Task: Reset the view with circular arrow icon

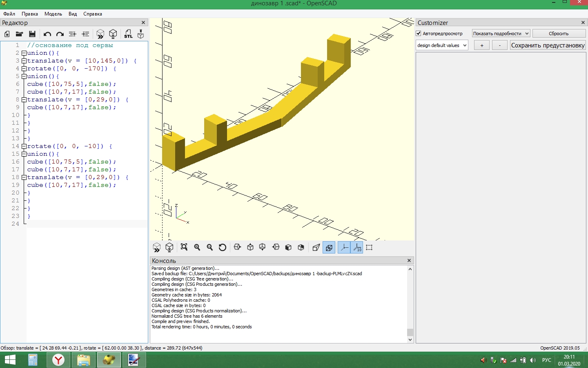Action: [223, 247]
